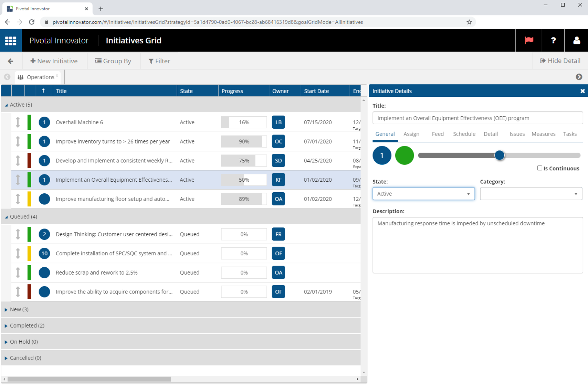
Task: Click reorder arrows on Reduce scrap row
Action: click(x=18, y=273)
